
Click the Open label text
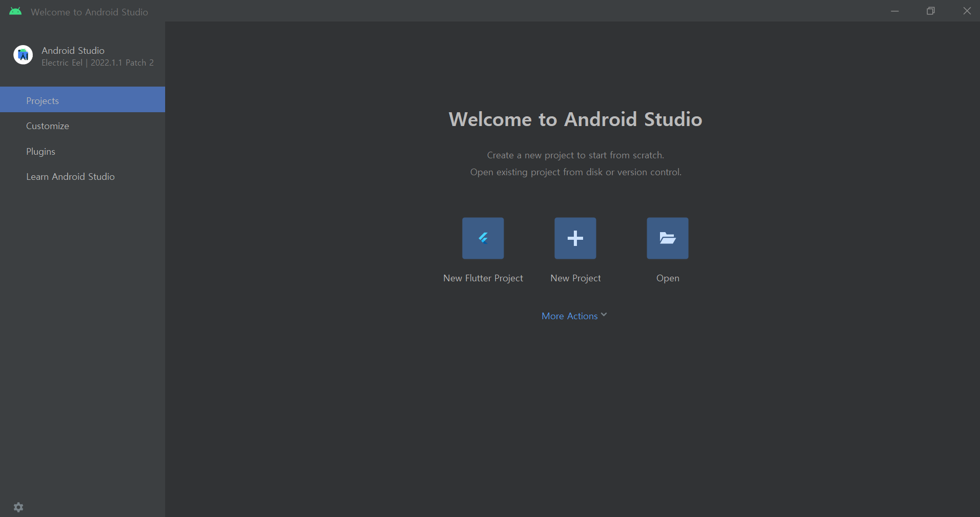[x=668, y=278]
